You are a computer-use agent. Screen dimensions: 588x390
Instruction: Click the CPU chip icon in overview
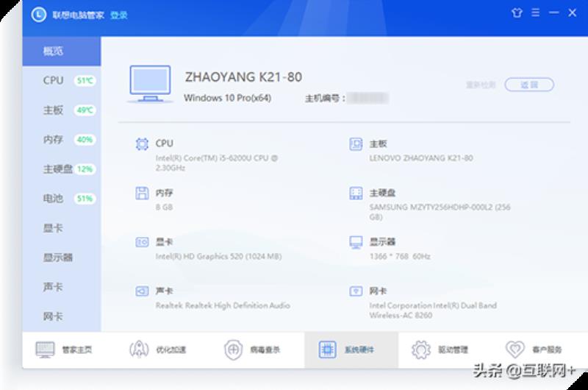(142, 144)
